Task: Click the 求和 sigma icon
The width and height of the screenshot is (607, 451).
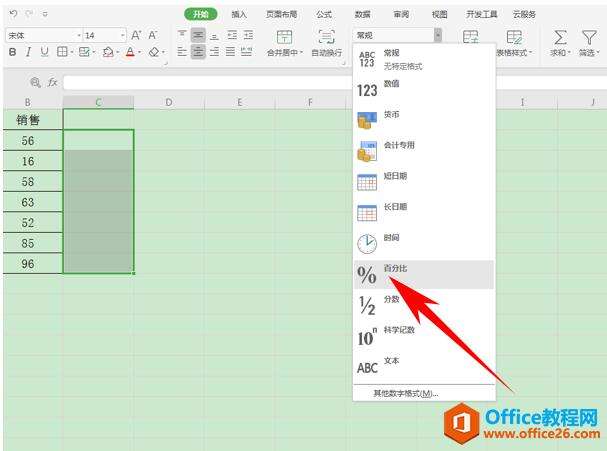Action: click(560, 38)
